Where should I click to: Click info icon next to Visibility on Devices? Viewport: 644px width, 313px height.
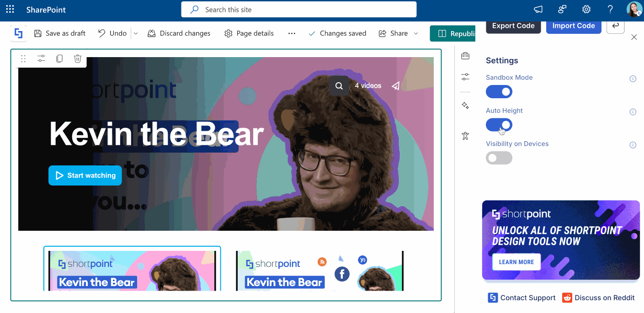(x=633, y=145)
